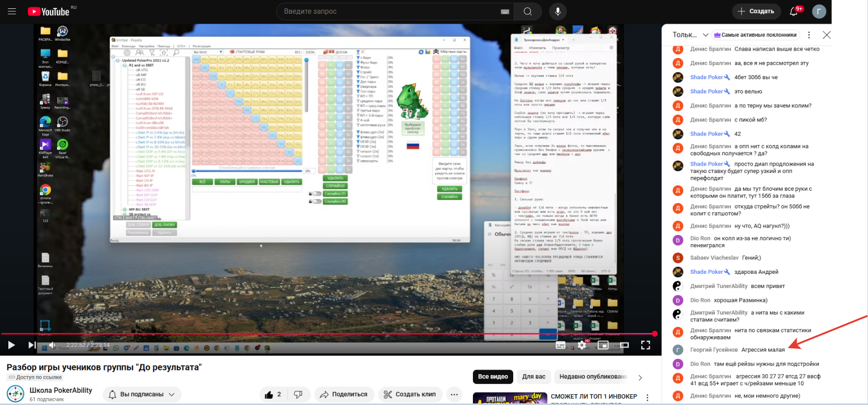This screenshot has height=405, width=868.
Task: Click author name 'Sabaev Viacheslav' in chat
Action: tap(714, 258)
